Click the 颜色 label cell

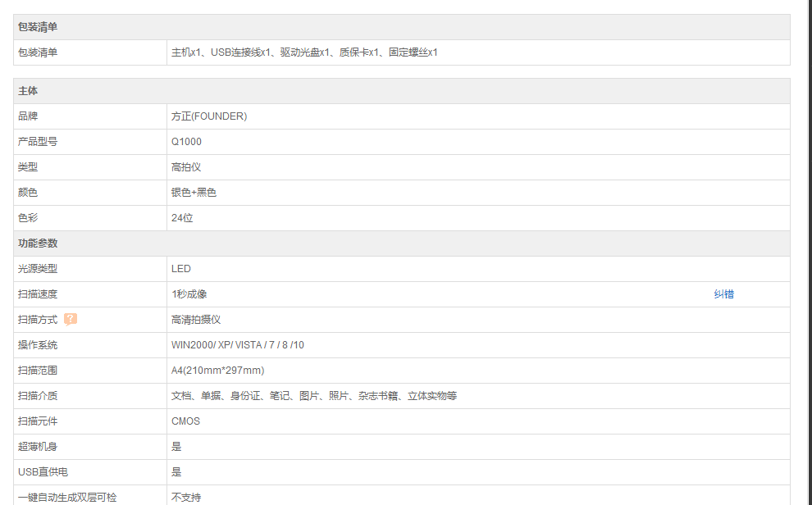(90, 192)
